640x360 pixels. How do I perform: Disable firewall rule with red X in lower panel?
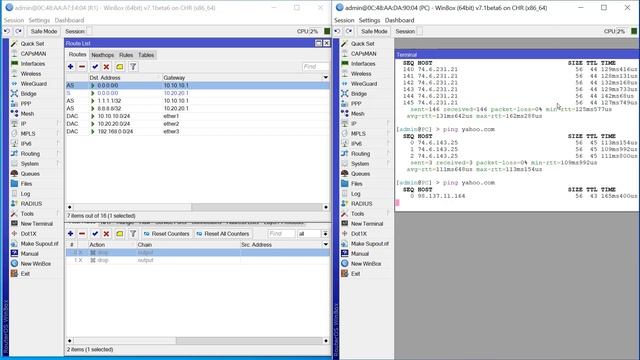click(x=107, y=233)
